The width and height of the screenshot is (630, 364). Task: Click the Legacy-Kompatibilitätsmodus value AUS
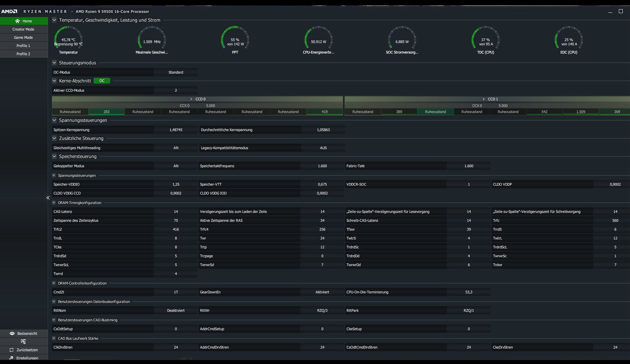(x=323, y=148)
